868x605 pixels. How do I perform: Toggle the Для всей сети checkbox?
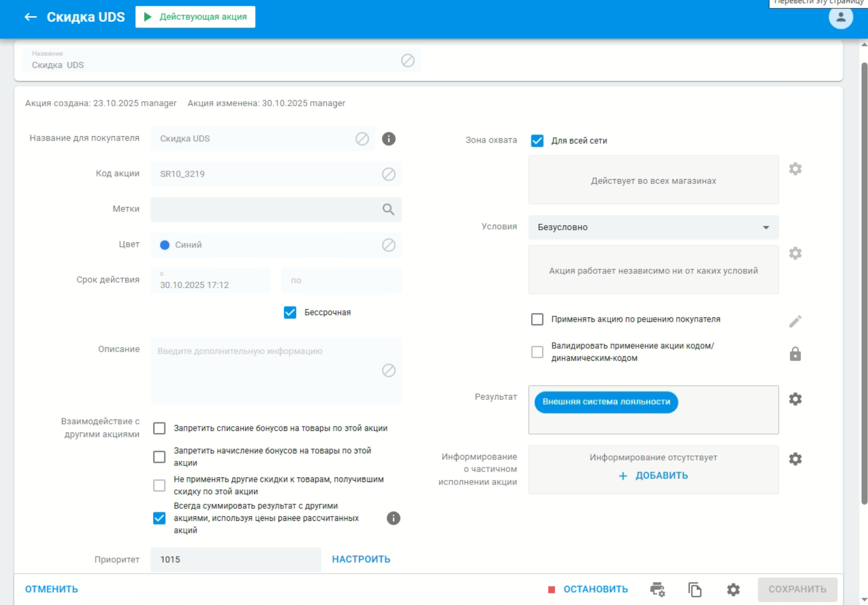point(537,141)
